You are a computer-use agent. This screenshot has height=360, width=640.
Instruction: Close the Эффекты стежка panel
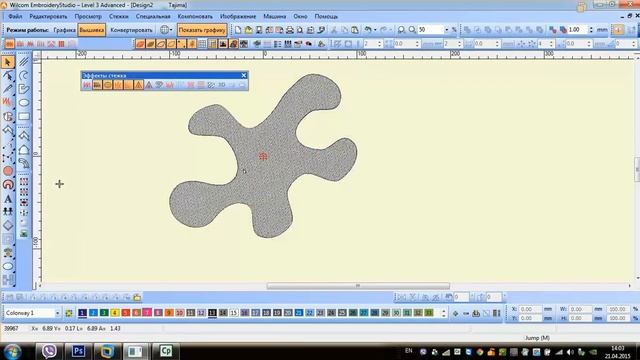click(x=244, y=75)
